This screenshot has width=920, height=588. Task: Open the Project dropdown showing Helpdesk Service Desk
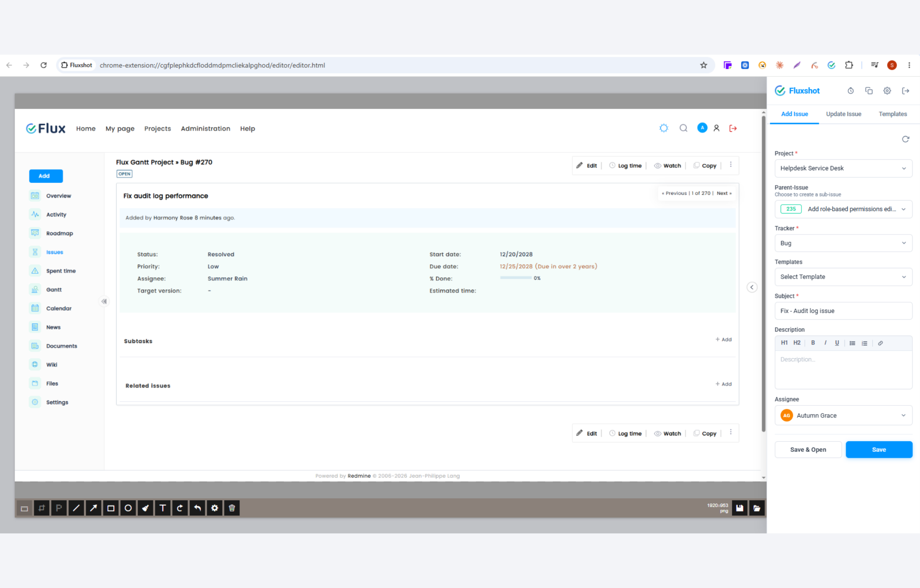[843, 168]
